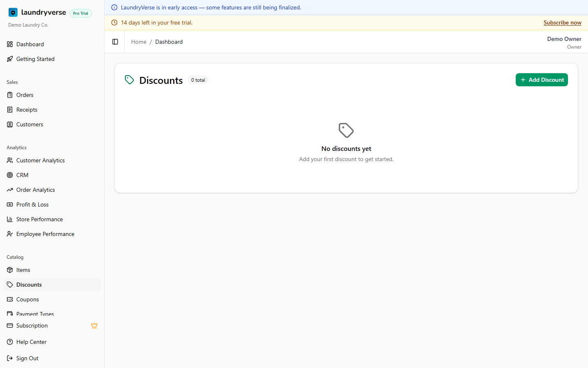Click the info icon in early access banner
This screenshot has height=368, width=588.
coord(114,7)
